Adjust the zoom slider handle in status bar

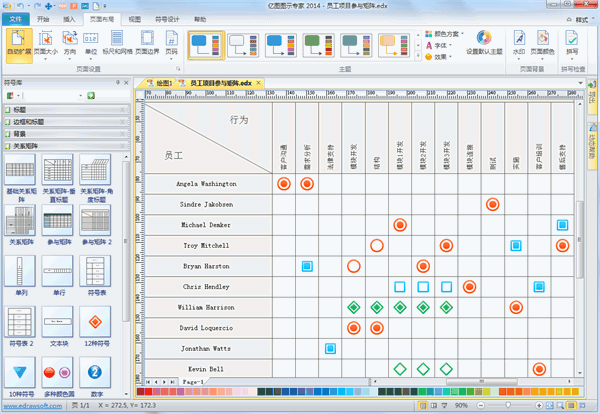coord(508,405)
